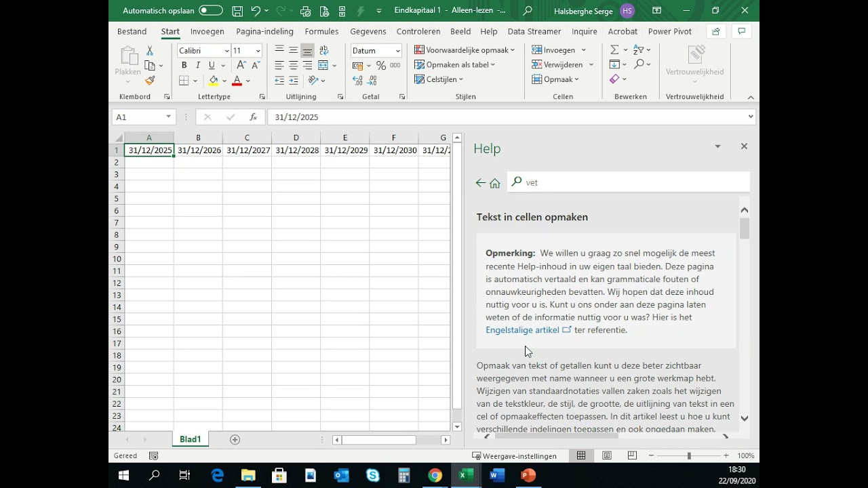Apply Percent style number format
This screenshot has width=868, height=488.
click(381, 65)
